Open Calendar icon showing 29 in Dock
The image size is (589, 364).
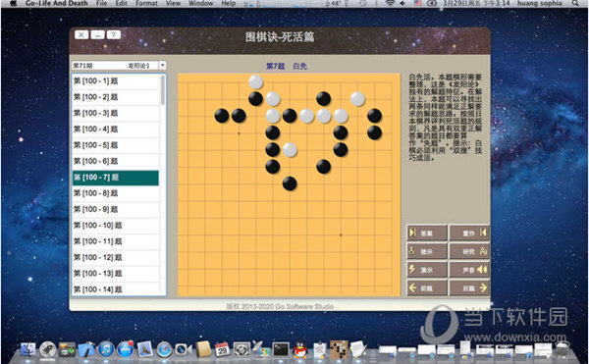click(223, 349)
